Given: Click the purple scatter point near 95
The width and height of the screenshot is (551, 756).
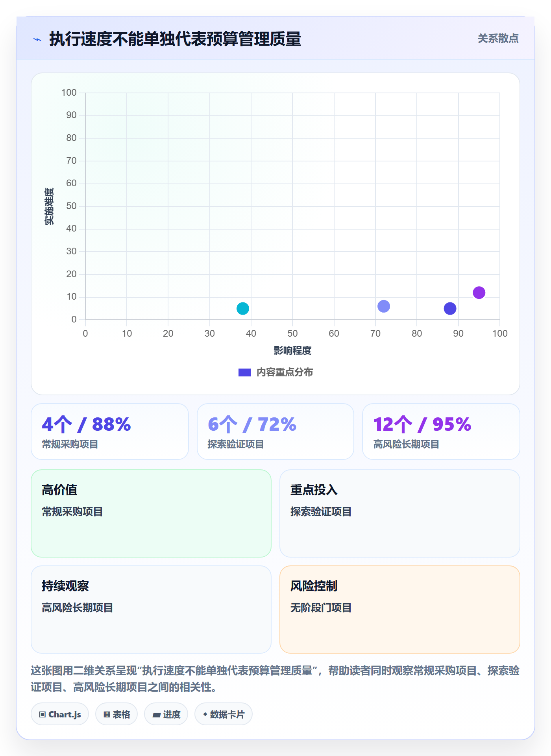Looking at the screenshot, I should (479, 293).
